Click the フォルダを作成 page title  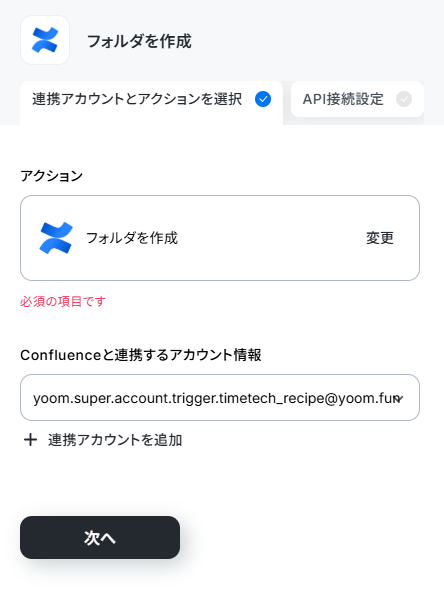click(139, 41)
